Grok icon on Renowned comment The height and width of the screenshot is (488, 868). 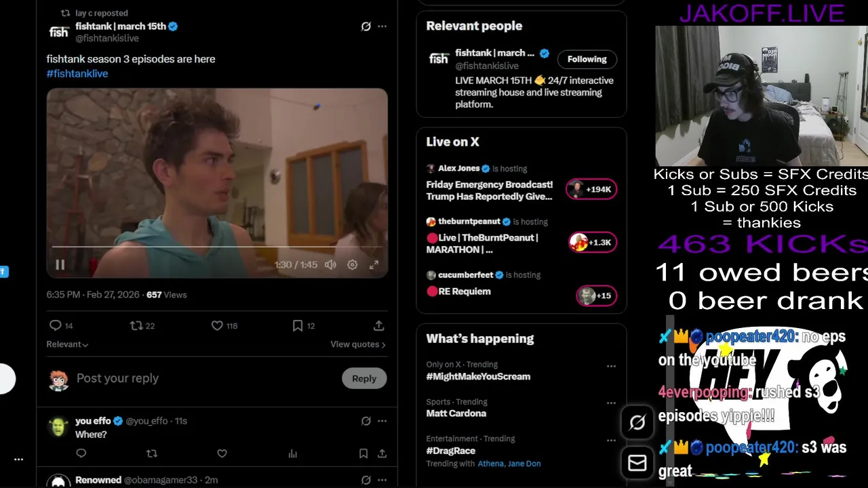(366, 480)
